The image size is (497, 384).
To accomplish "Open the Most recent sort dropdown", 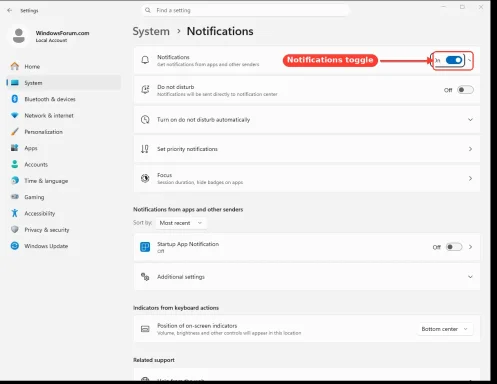I will click(181, 223).
